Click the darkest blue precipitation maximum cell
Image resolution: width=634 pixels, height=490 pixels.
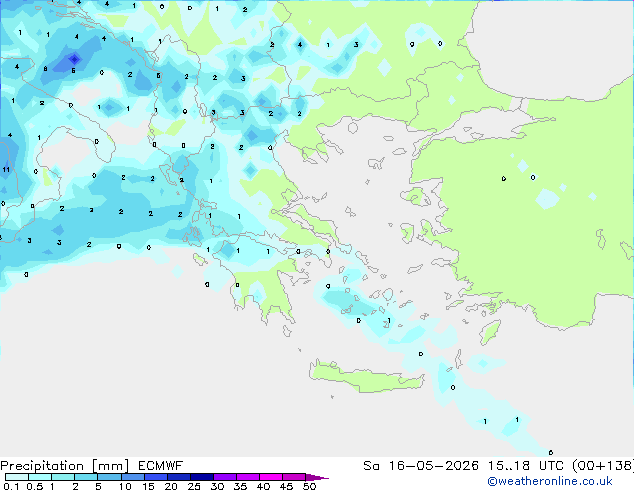(74, 59)
